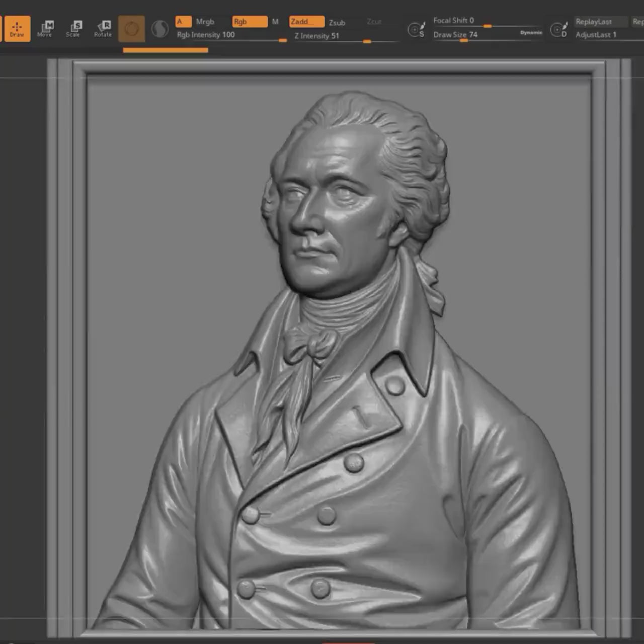
Task: Enable the M material mode
Action: pos(275,22)
